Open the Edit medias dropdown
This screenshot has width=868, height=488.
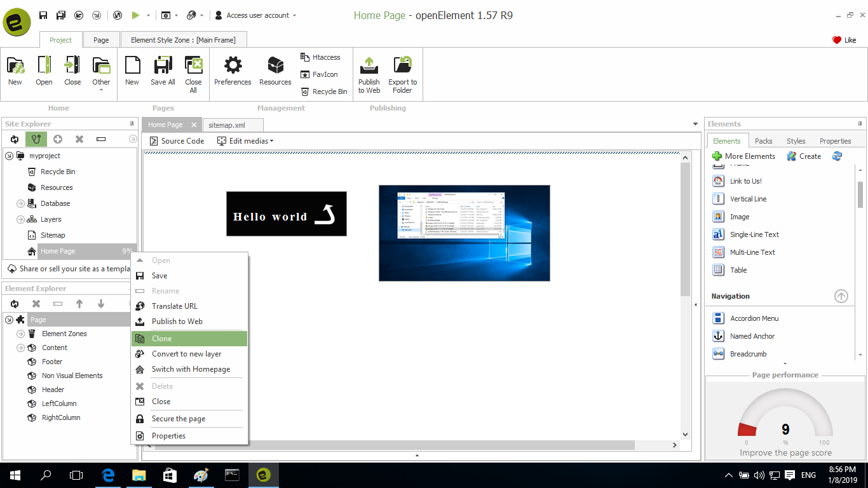(x=245, y=141)
